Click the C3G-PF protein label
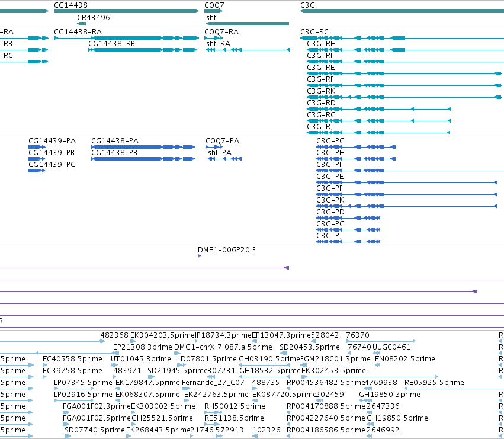 329,188
